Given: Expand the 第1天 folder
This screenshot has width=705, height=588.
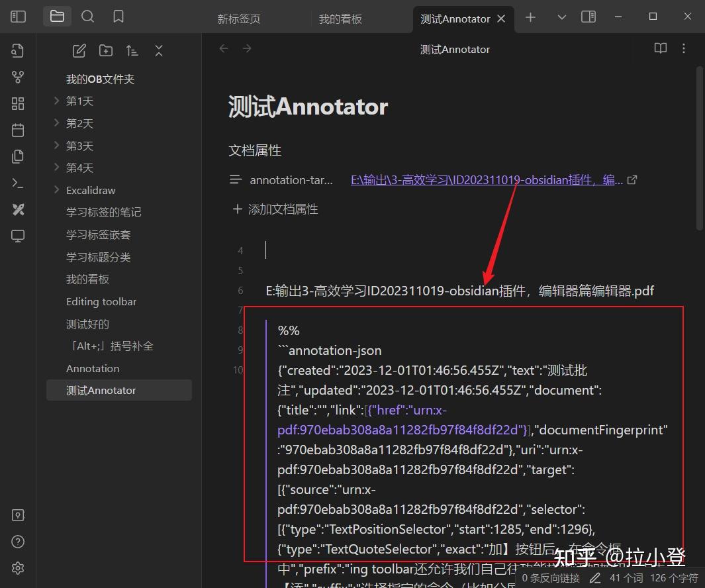Looking at the screenshot, I should coord(57,101).
